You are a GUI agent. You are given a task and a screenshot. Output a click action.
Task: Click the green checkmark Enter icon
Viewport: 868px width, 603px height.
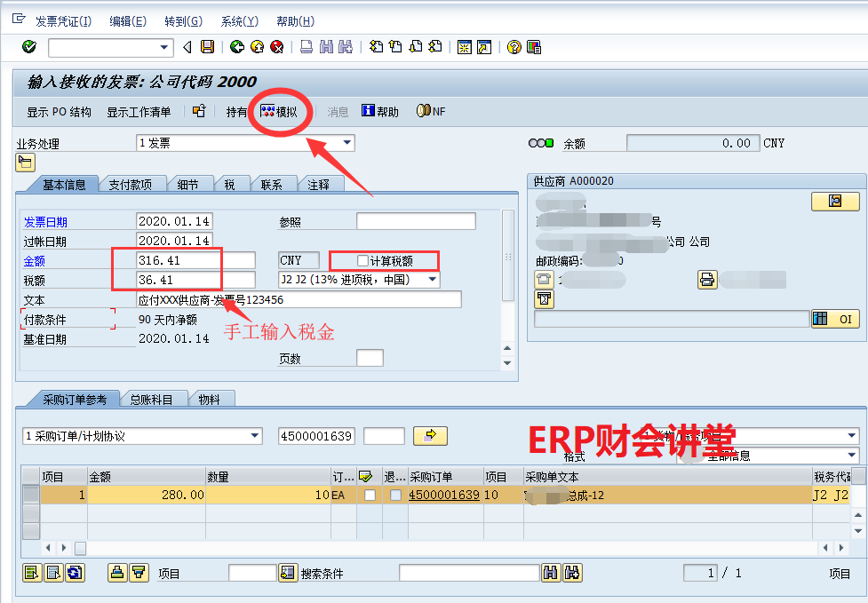pos(29,47)
